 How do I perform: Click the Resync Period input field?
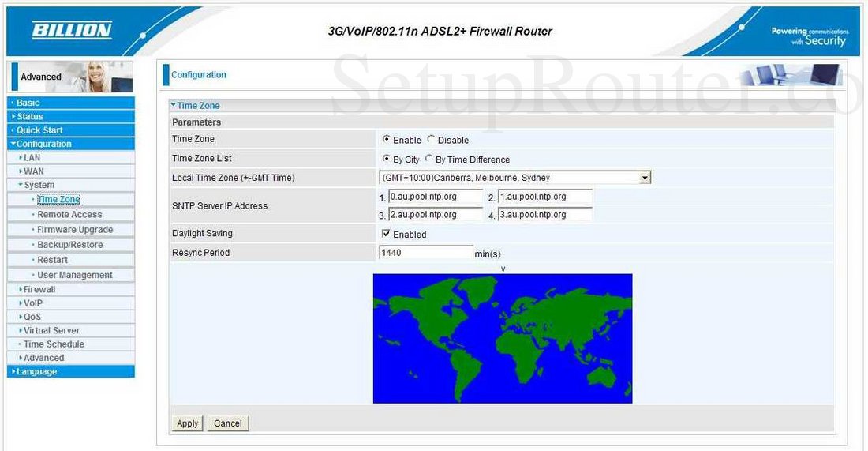tap(425, 253)
